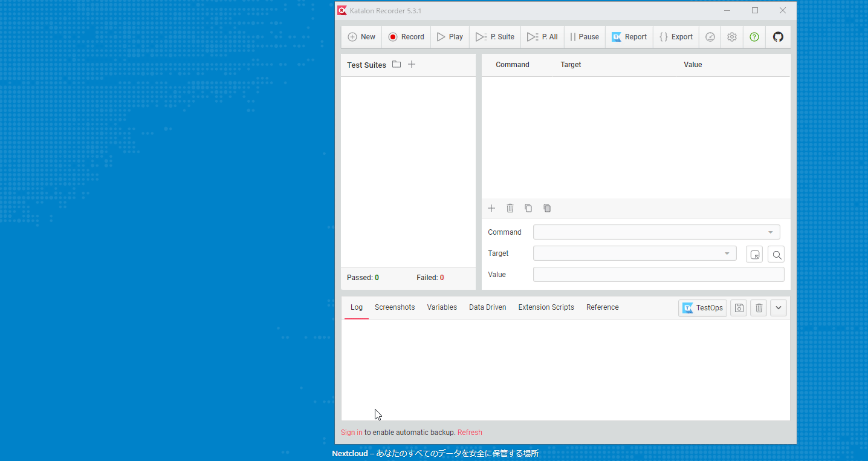
Task: Collapse the log panel chevron
Action: [779, 308]
